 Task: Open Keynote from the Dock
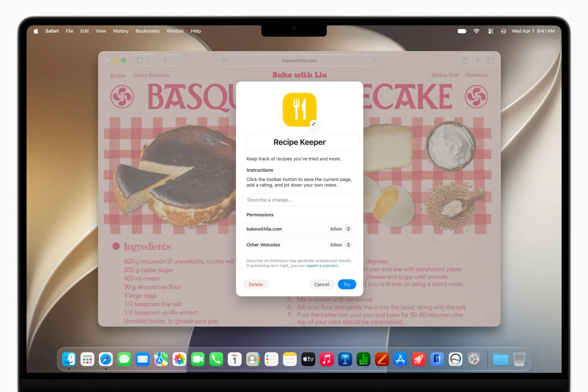(345, 359)
